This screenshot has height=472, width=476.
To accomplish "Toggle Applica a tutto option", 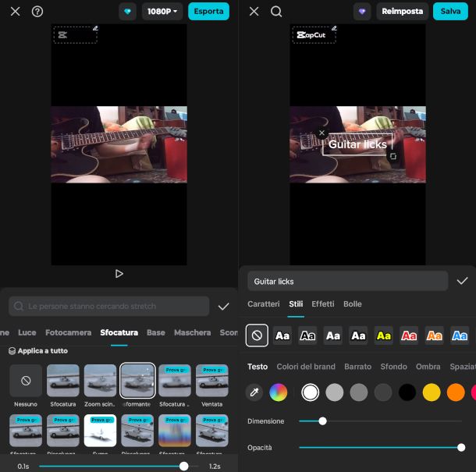I will tap(37, 351).
